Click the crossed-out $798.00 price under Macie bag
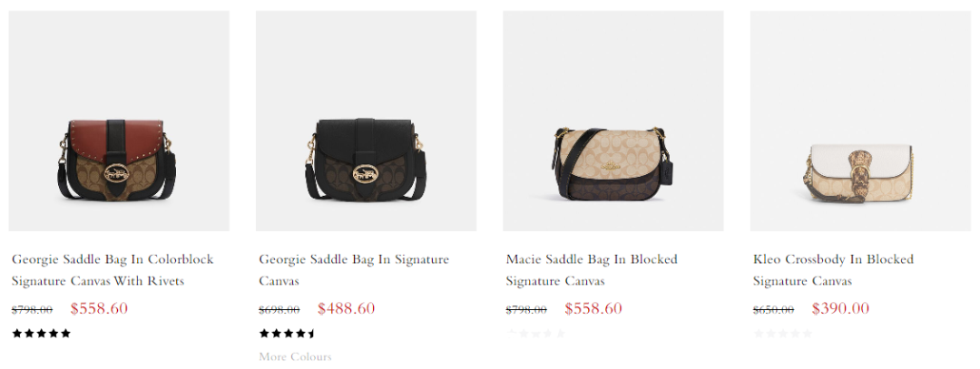Viewport: 980px width, 369px height. 526,310
